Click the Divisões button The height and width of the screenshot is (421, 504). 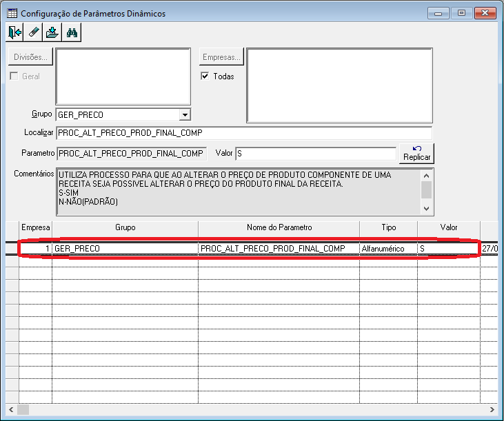click(x=30, y=57)
